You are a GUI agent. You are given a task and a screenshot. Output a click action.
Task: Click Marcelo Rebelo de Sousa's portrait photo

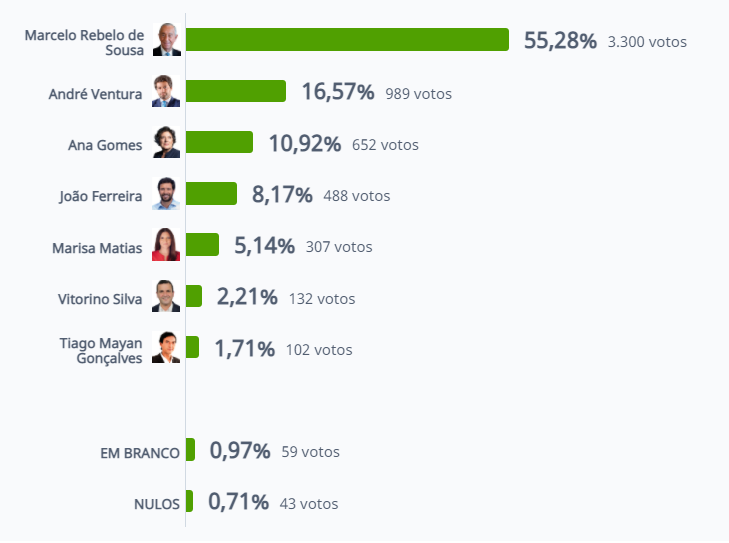click(166, 40)
